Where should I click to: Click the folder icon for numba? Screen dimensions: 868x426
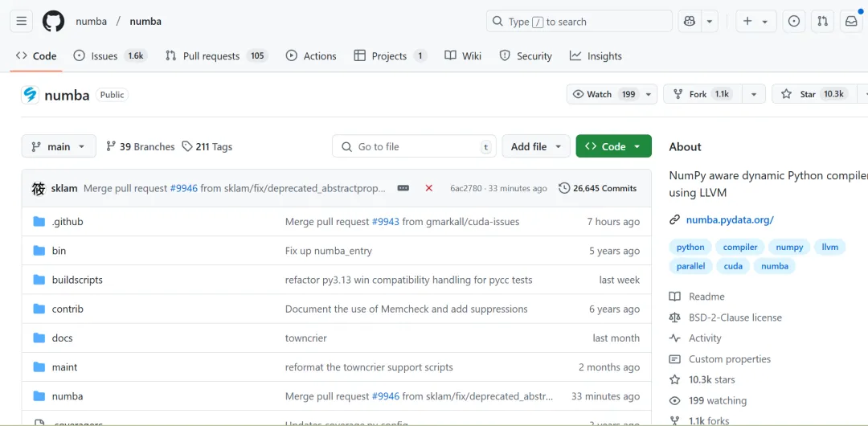coord(39,396)
